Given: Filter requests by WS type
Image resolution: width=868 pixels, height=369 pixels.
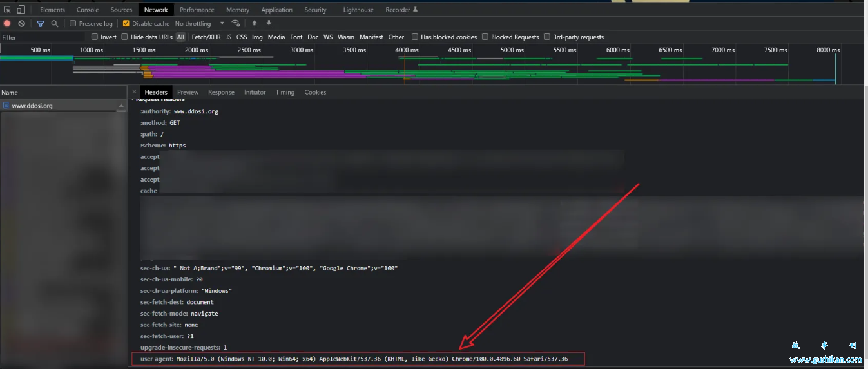Looking at the screenshot, I should [328, 37].
